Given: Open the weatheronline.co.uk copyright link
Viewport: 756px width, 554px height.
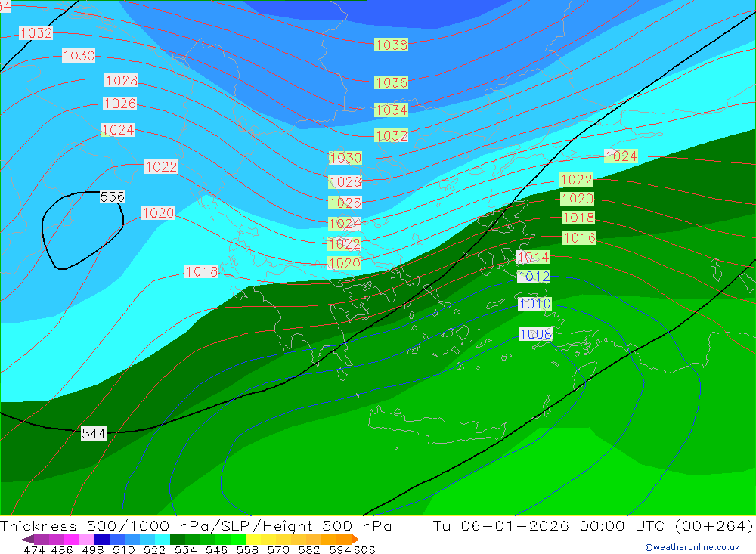Looking at the screenshot, I should pos(692,547).
